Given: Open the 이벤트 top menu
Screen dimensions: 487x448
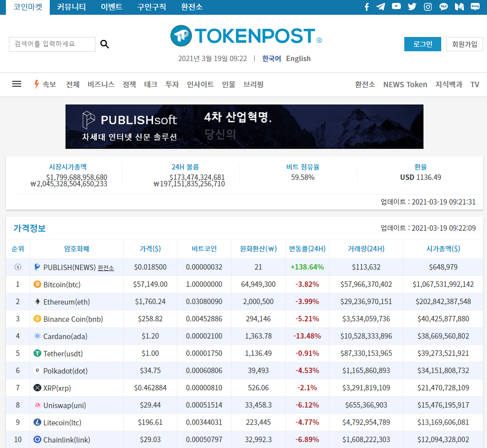Looking at the screenshot, I should point(111,7).
